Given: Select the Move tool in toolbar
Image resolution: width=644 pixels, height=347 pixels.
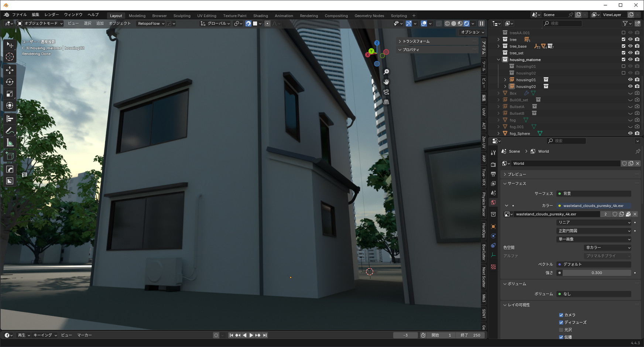Looking at the screenshot, I should pyautogui.click(x=10, y=70).
